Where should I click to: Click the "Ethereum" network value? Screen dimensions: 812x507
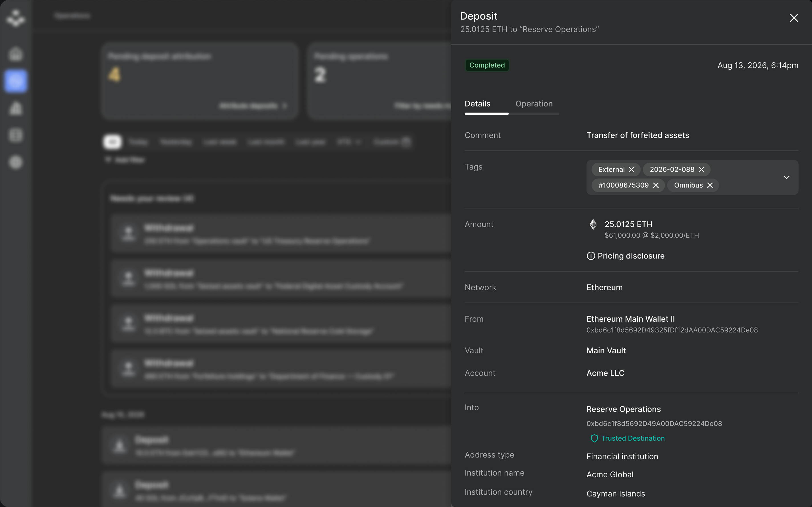pyautogui.click(x=604, y=287)
